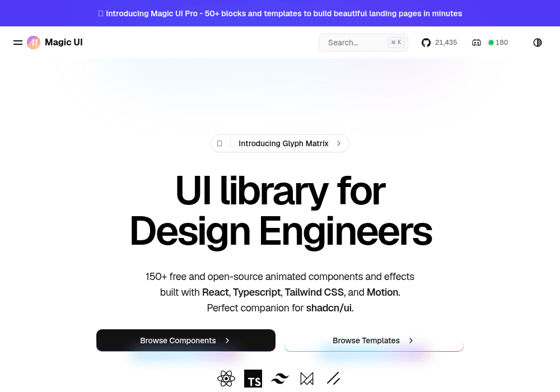Click the bold shadcn/ui text
Viewport: 560px width, 392px height.
point(330,308)
